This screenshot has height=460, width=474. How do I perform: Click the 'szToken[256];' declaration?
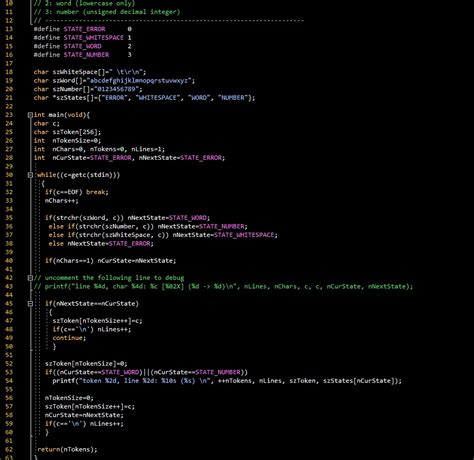point(77,132)
